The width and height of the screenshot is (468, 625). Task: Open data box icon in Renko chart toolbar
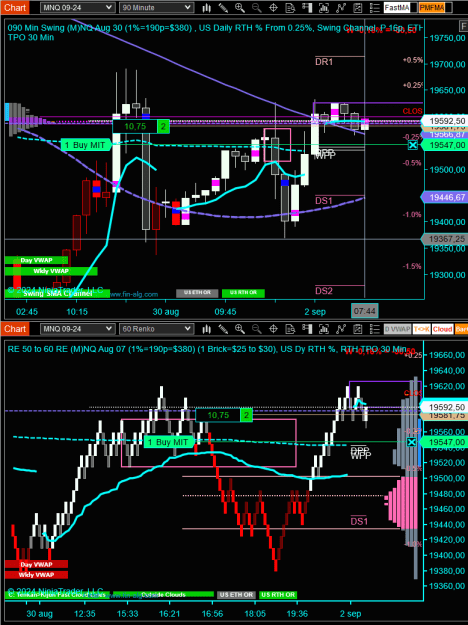click(290, 329)
